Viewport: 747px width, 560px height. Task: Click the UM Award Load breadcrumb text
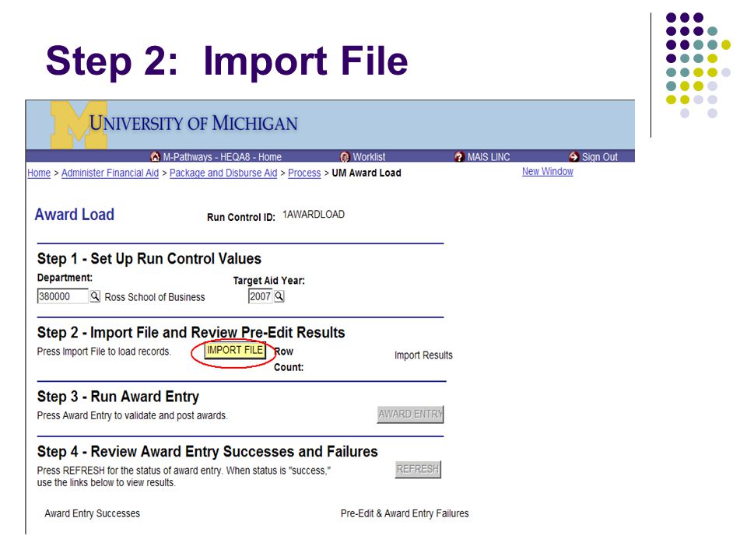pos(366,173)
